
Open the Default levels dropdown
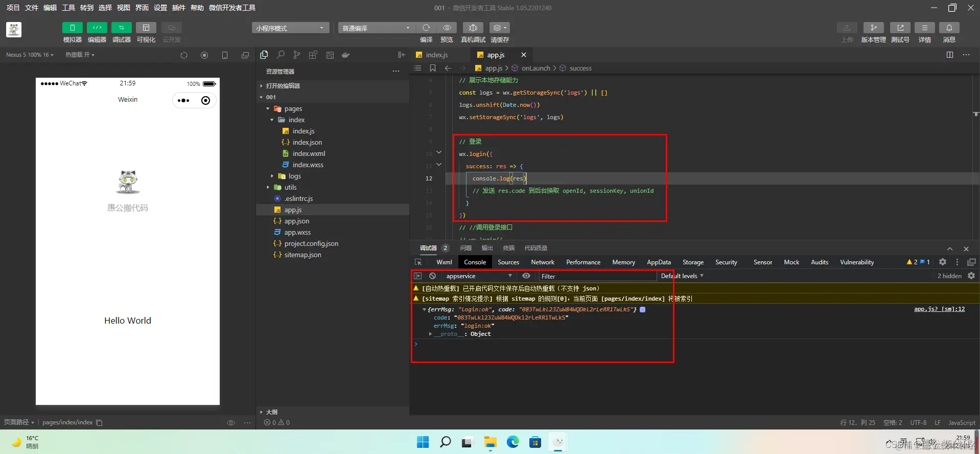tap(682, 276)
